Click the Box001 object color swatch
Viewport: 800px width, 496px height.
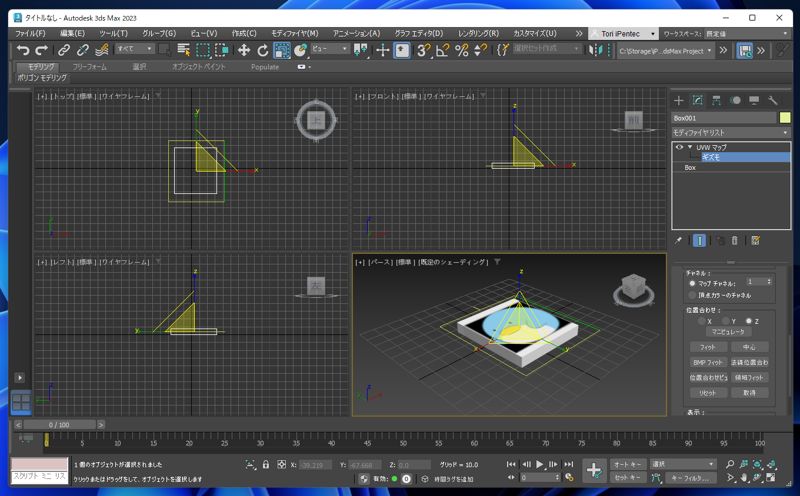point(785,118)
